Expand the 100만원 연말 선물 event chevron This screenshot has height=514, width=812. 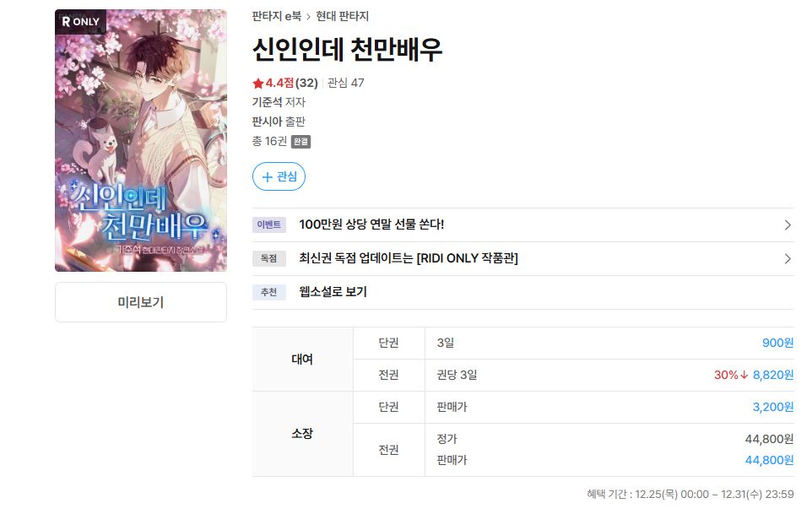[788, 225]
